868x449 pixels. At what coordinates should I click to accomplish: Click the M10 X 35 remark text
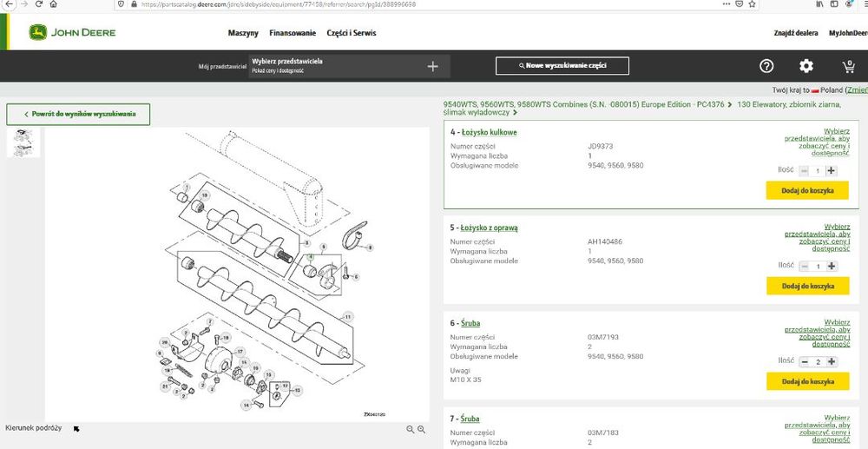click(x=465, y=380)
